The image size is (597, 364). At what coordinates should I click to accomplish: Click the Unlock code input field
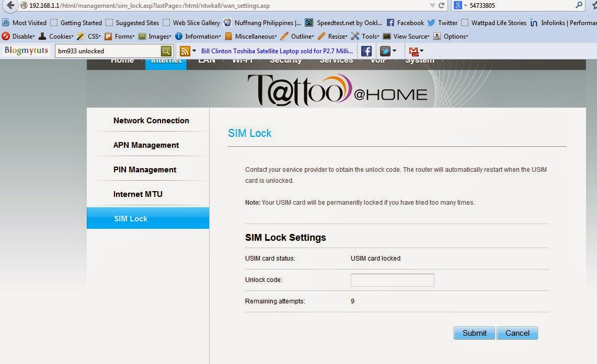tap(392, 280)
